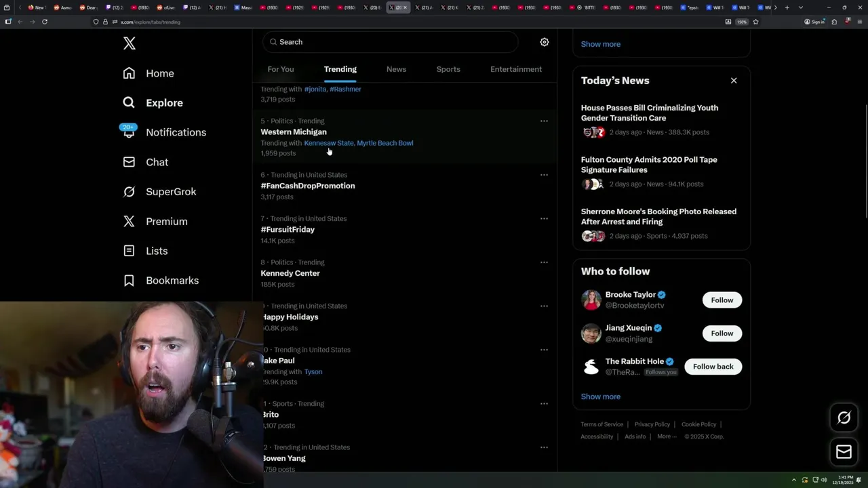Screen dimensions: 868x488
Task: Open the Myrtle Beach Bowl related link
Action: tap(385, 143)
